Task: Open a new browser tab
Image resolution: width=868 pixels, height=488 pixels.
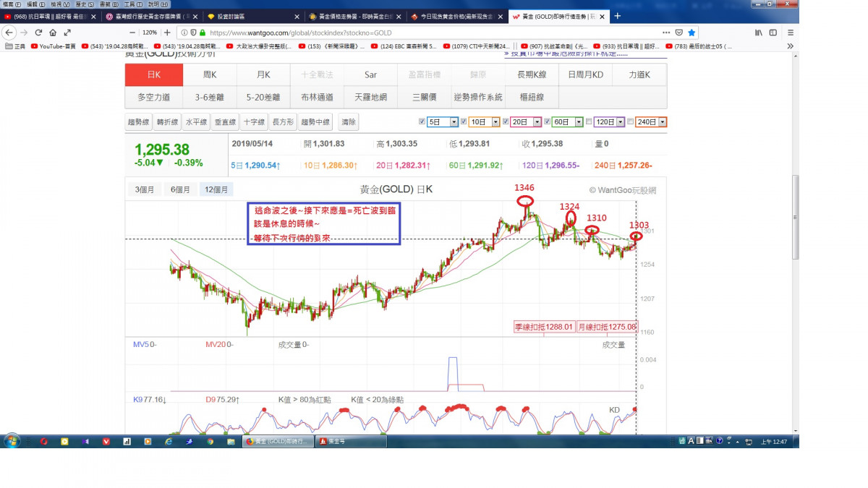Action: click(x=617, y=16)
